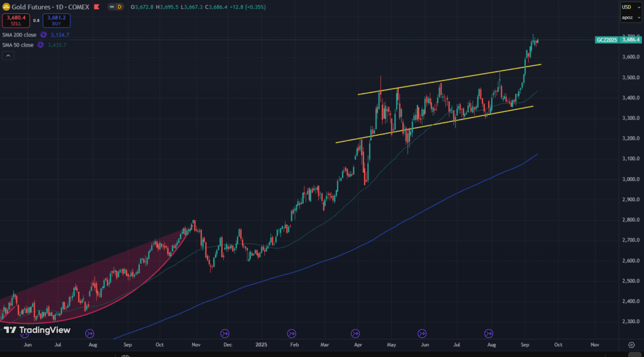The width and height of the screenshot is (644, 357).
Task: Toggle SMA 50 close indicator legend
Action: pyautogui.click(x=18, y=45)
